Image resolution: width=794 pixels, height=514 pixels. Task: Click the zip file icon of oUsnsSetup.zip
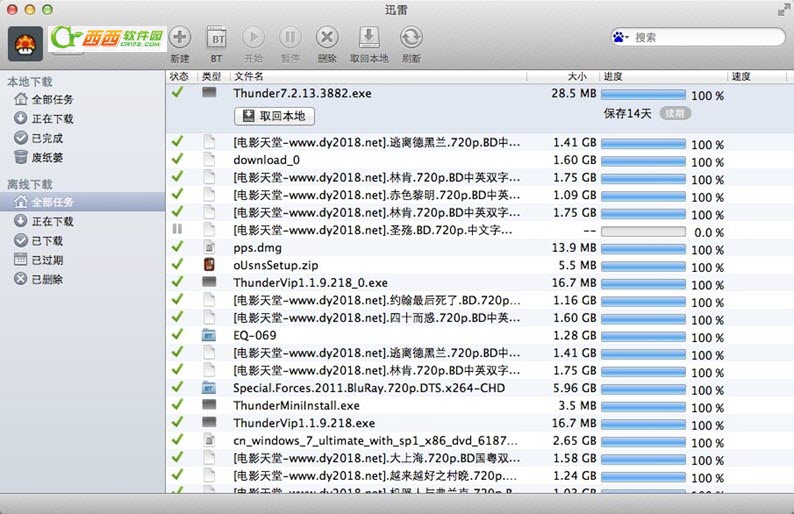point(209,264)
